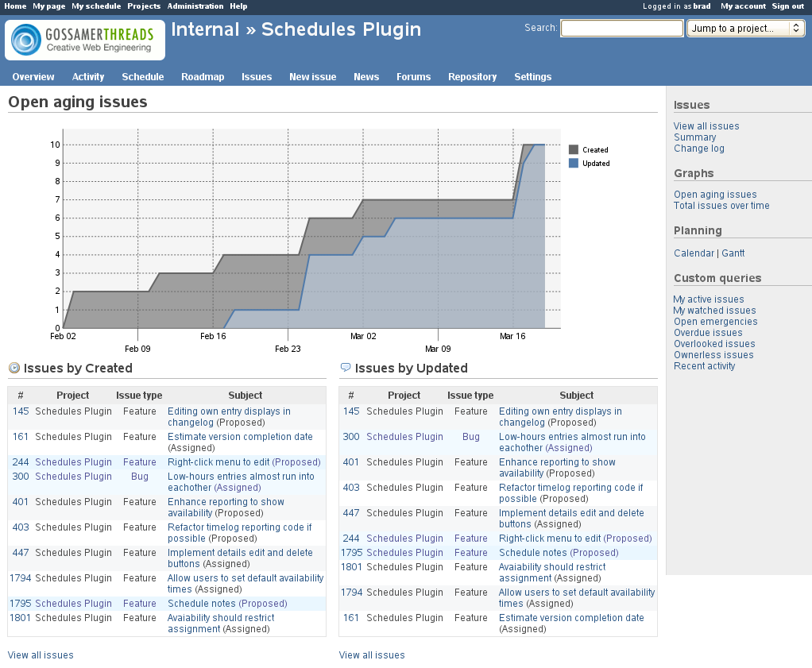
Task: Click View all issues below Created table
Action: (41, 655)
